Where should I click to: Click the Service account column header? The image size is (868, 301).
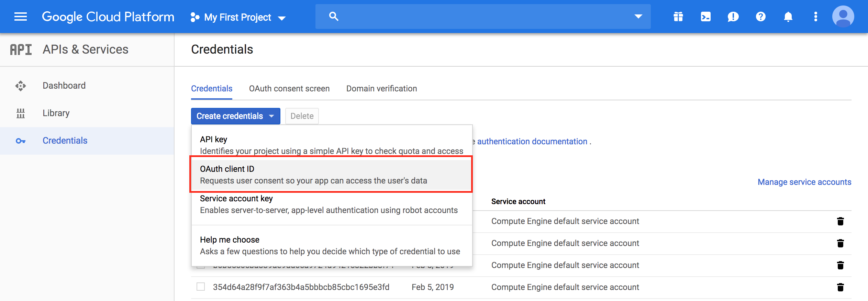[x=518, y=202]
